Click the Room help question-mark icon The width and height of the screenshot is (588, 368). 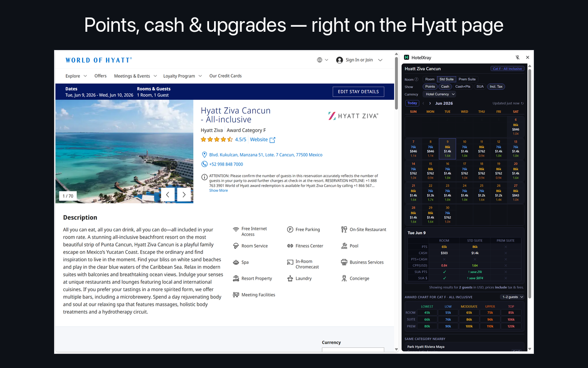[x=417, y=80]
